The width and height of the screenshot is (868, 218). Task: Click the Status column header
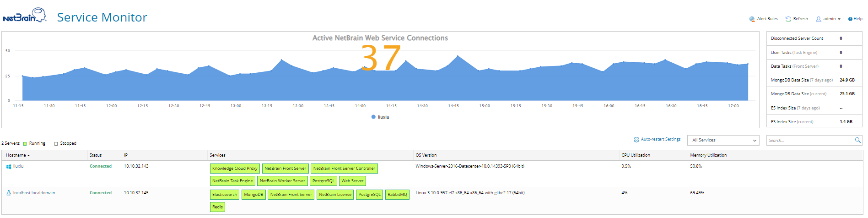tap(96, 155)
